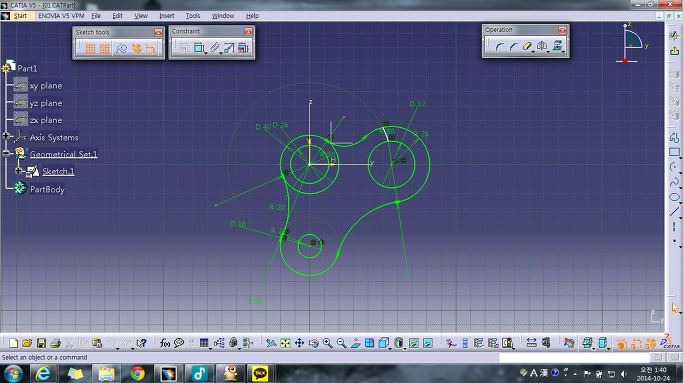Open KakaoTalk from the taskbar
The image size is (683, 383).
pos(260,373)
